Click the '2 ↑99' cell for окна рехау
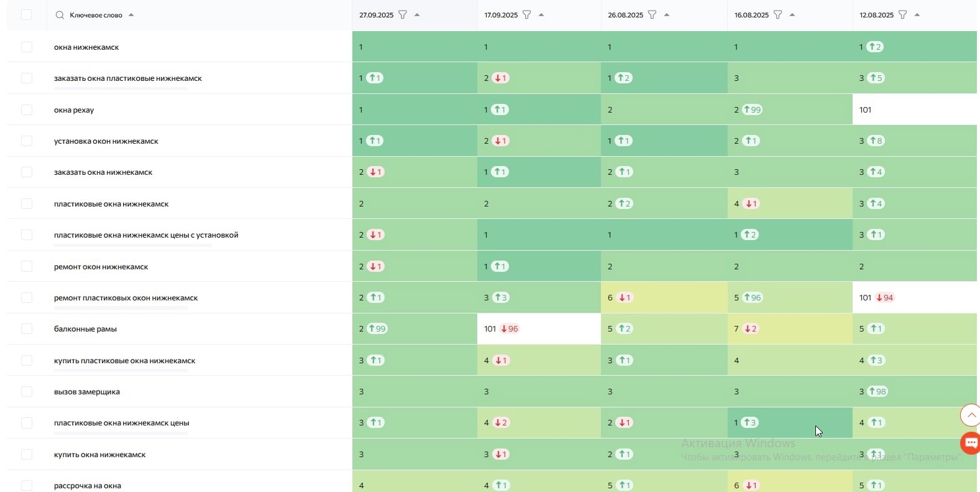Viewport: 980px width, 492px height. 790,109
